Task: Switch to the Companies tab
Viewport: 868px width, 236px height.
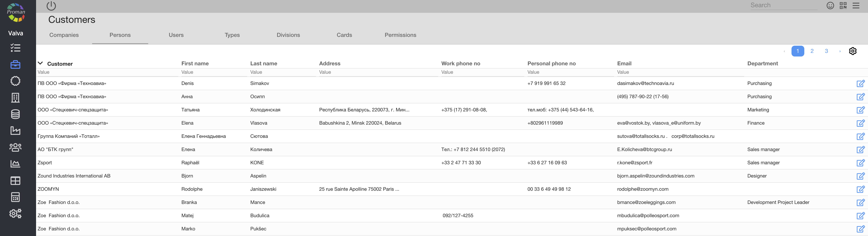Action: [64, 35]
